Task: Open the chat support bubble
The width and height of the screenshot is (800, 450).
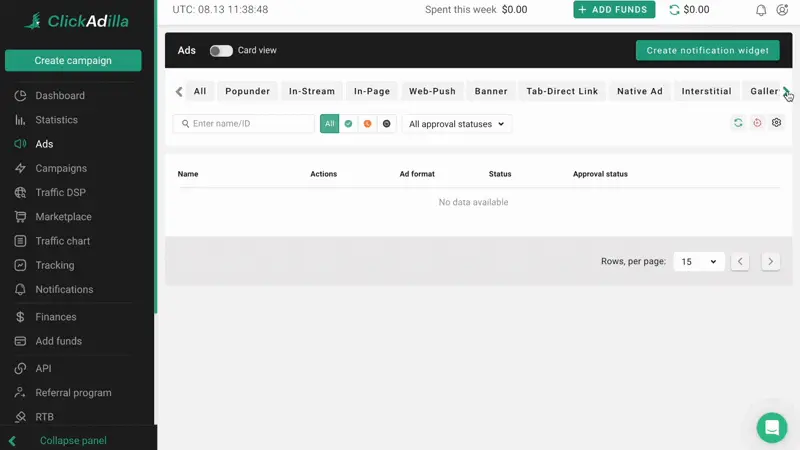Action: [x=771, y=427]
